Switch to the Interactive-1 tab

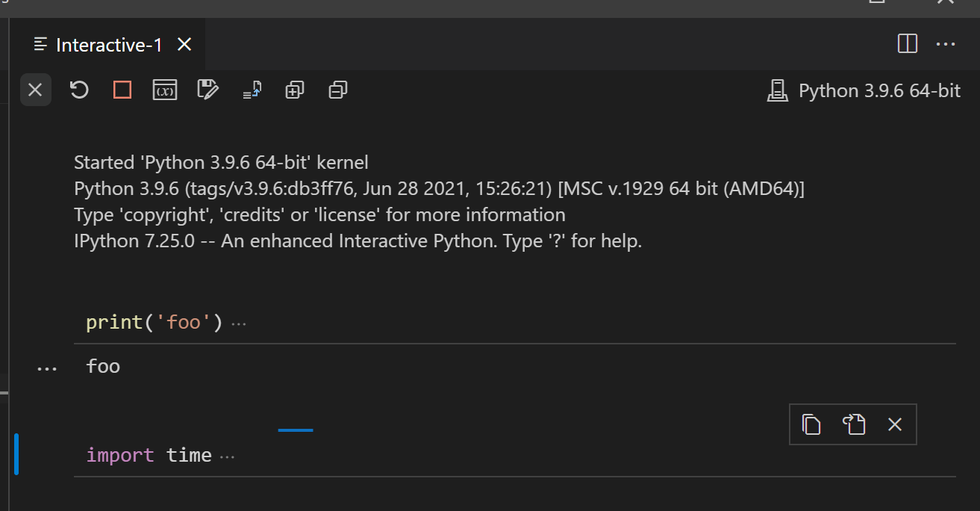tap(107, 44)
